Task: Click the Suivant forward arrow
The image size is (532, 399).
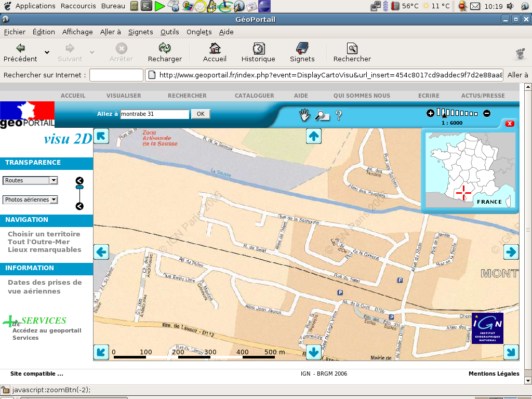Action: (70, 52)
